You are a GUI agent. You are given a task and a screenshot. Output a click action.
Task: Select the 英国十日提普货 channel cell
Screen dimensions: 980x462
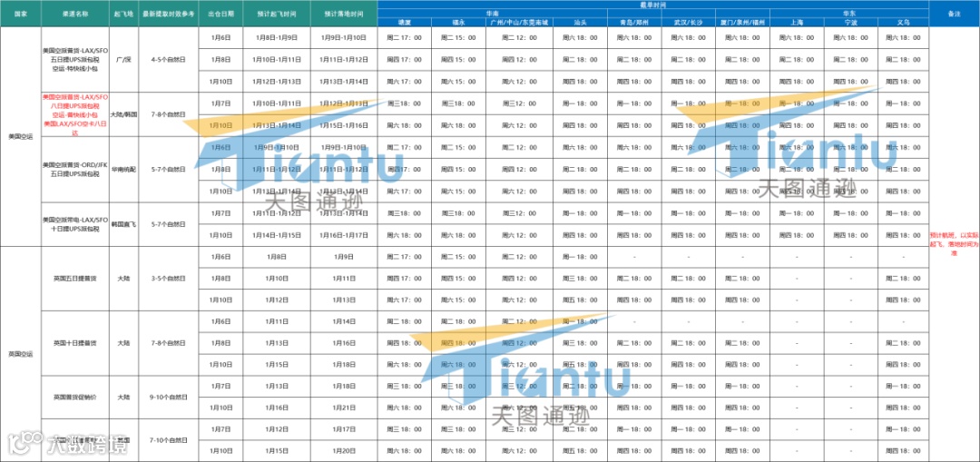[73, 343]
